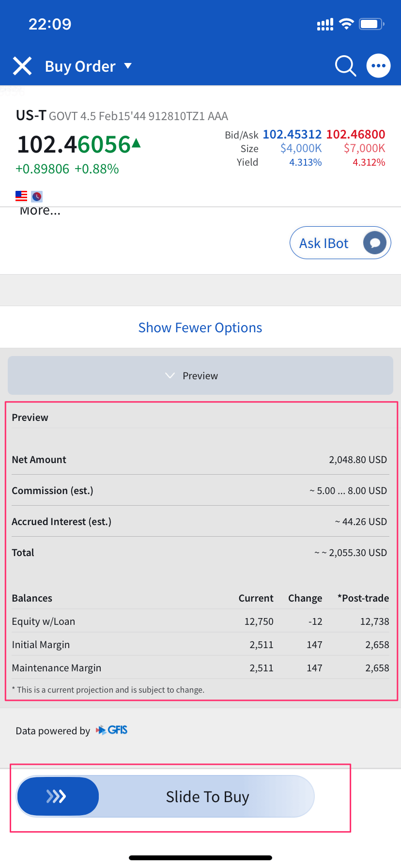Collapse the Preview section bar
Viewport: 401px width, 868px height.
(200, 376)
